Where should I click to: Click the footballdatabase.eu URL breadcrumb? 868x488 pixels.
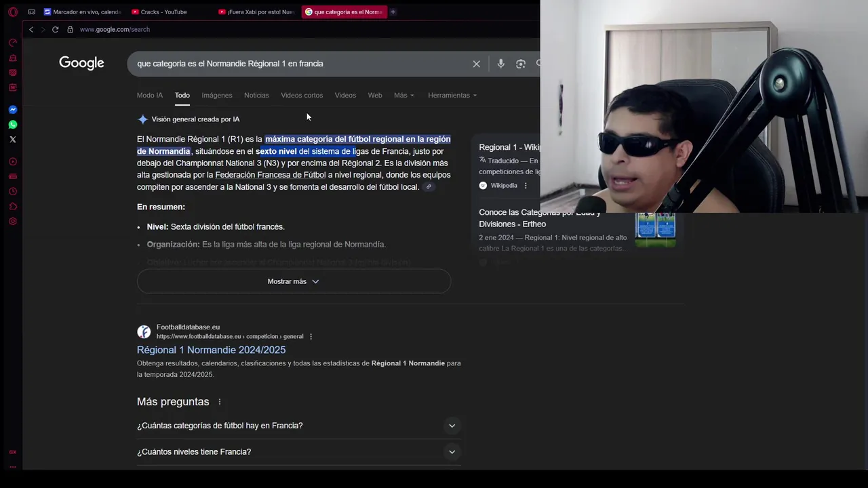230,337
